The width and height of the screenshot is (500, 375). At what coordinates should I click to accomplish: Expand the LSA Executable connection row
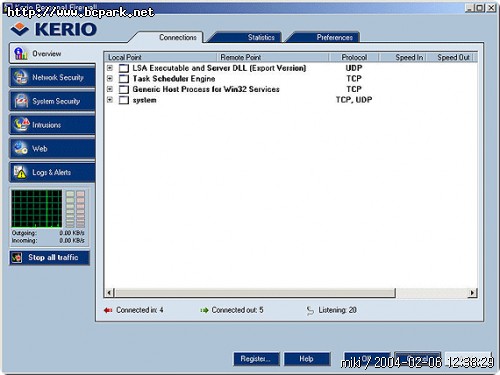click(110, 68)
